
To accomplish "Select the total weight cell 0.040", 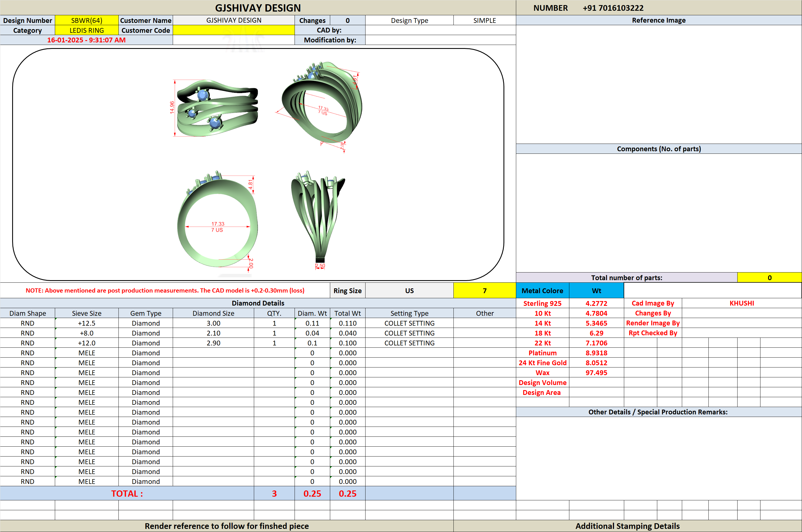I will click(x=347, y=333).
